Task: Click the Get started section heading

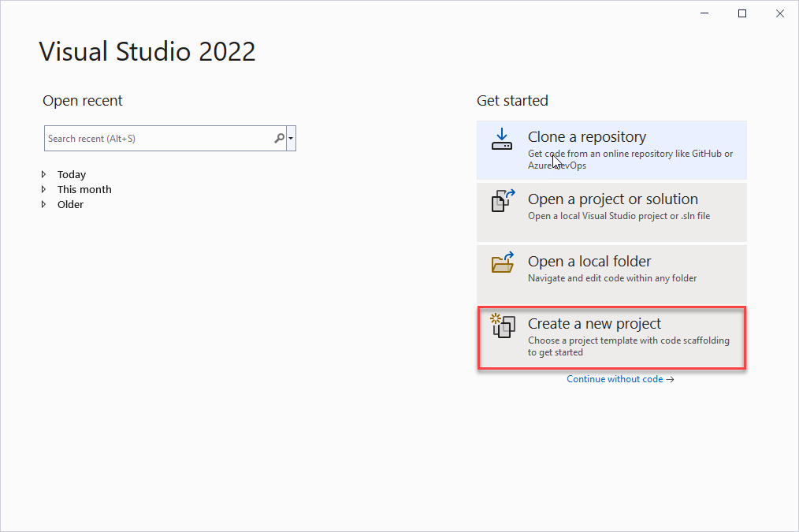Action: pos(512,101)
